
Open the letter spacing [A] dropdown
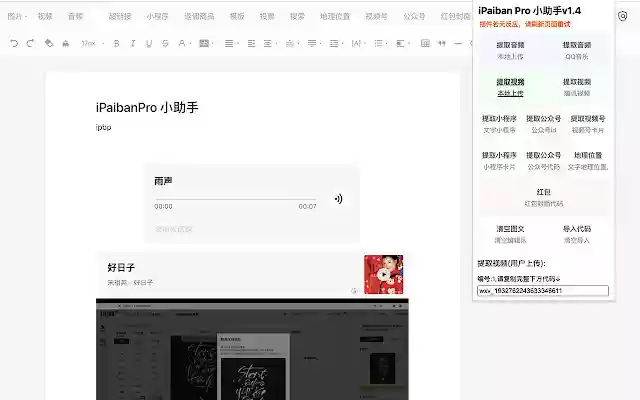click(358, 43)
